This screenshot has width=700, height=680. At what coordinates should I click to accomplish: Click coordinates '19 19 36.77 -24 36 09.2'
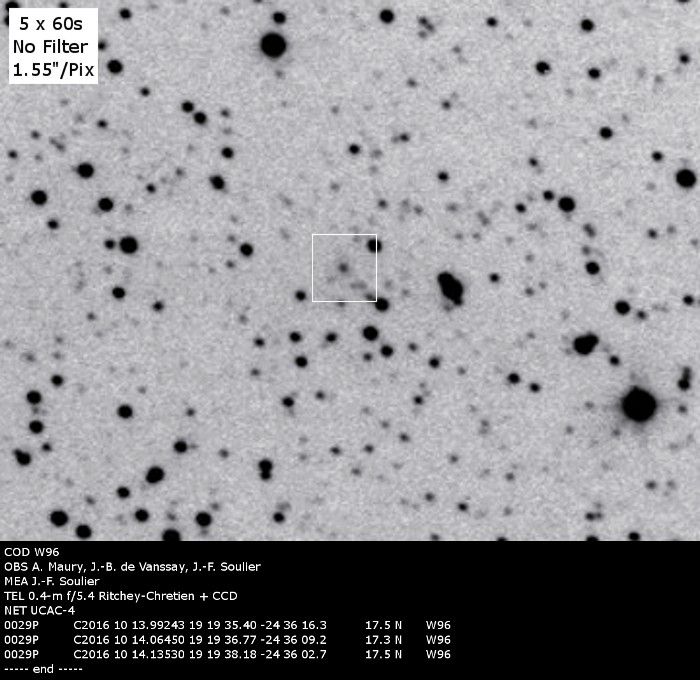(x=258, y=640)
